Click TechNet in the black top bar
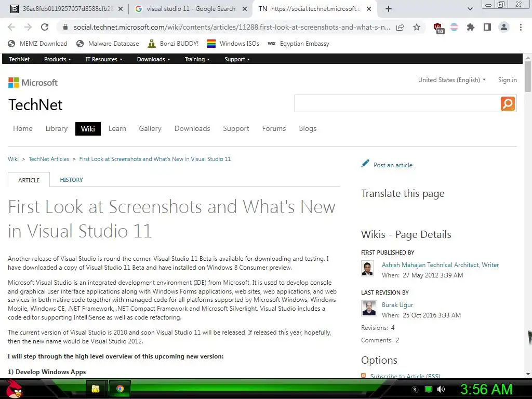The height and width of the screenshot is (399, 532). [x=19, y=59]
